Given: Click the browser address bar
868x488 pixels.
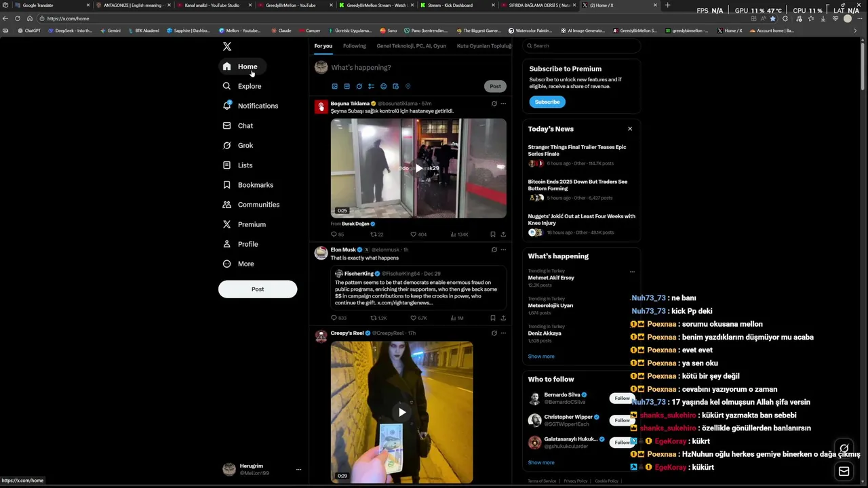Looking at the screenshot, I should click(393, 18).
